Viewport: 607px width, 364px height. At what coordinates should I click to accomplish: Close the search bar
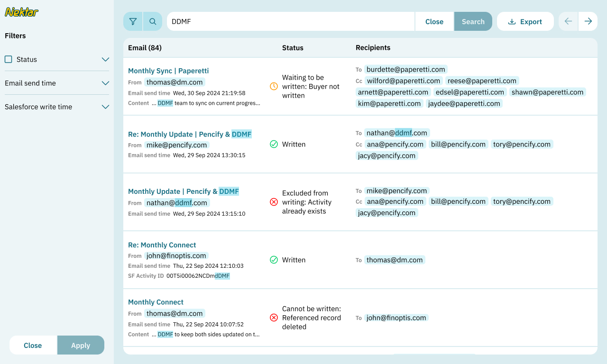pos(434,21)
